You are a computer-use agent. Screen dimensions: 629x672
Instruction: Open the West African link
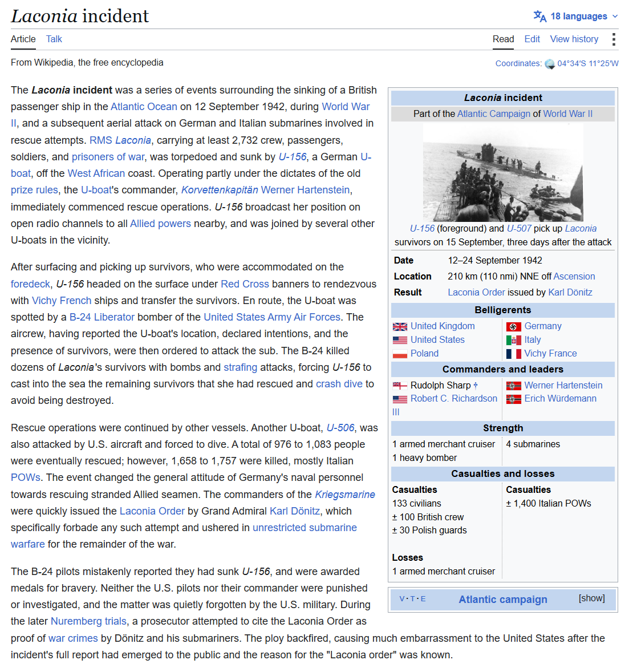pyautogui.click(x=96, y=173)
